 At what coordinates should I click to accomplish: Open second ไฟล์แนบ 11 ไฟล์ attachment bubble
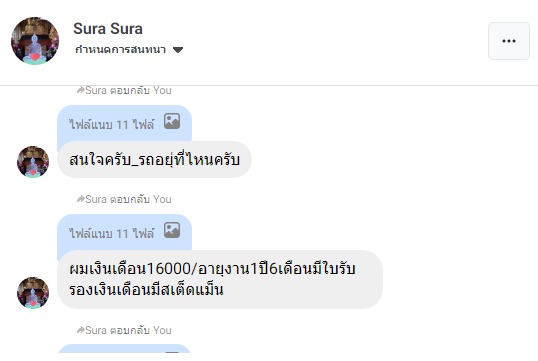tap(125, 233)
